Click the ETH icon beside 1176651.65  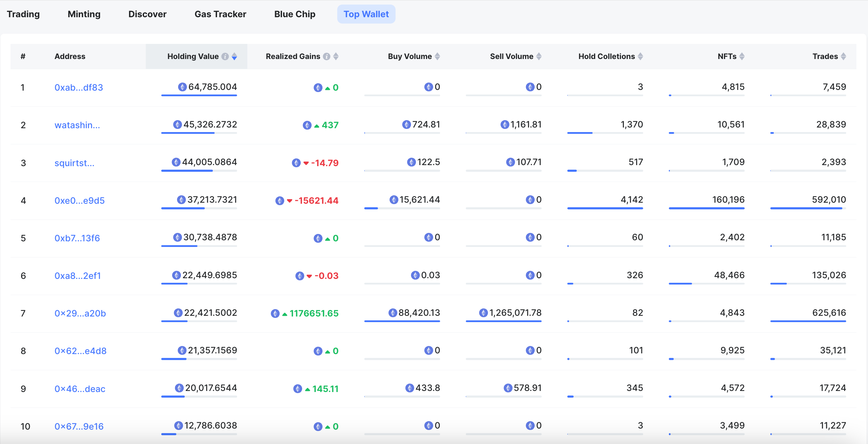[275, 313]
